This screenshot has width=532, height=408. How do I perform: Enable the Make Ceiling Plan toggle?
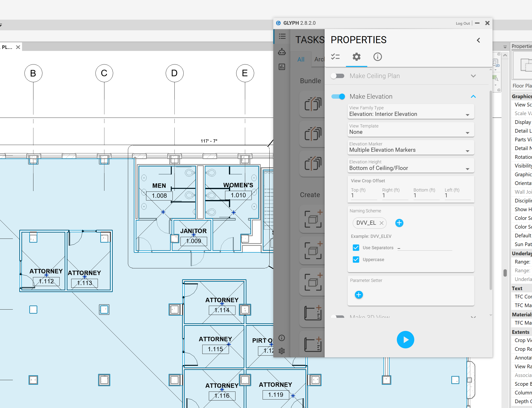point(338,76)
